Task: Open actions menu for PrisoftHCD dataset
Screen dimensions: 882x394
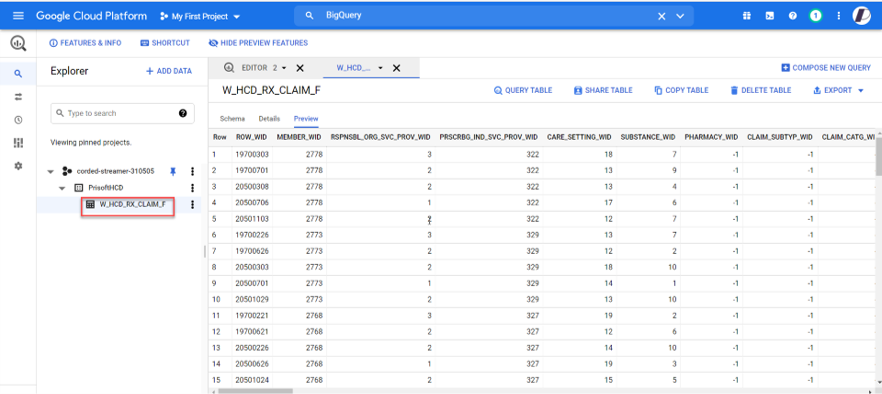Action: point(192,188)
